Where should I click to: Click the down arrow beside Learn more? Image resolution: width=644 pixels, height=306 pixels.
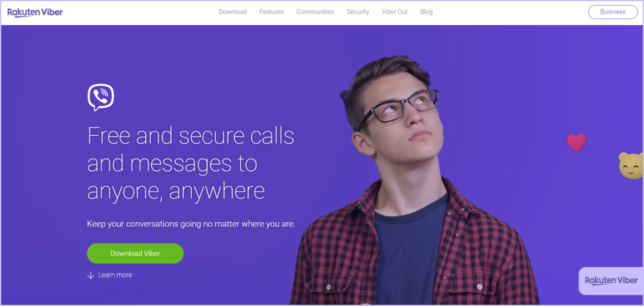click(x=91, y=275)
